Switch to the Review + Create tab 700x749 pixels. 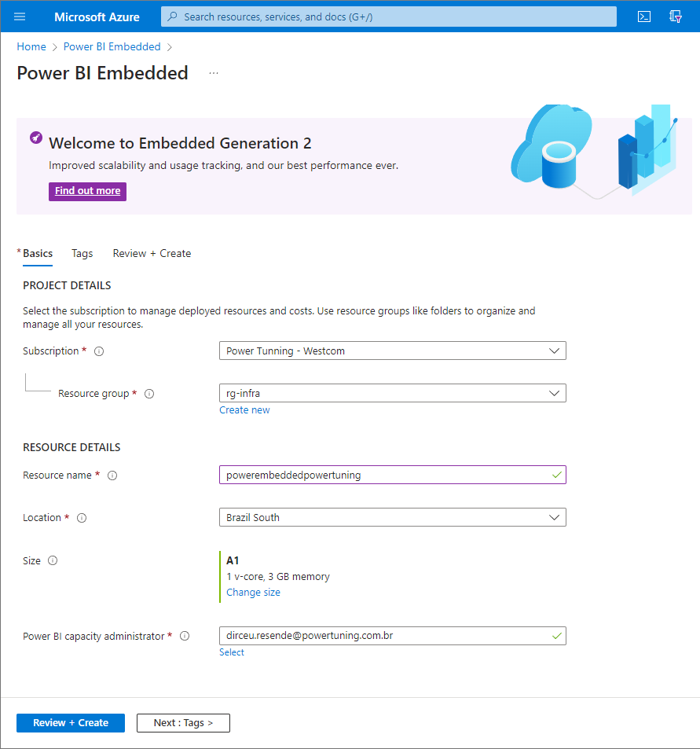tap(152, 253)
